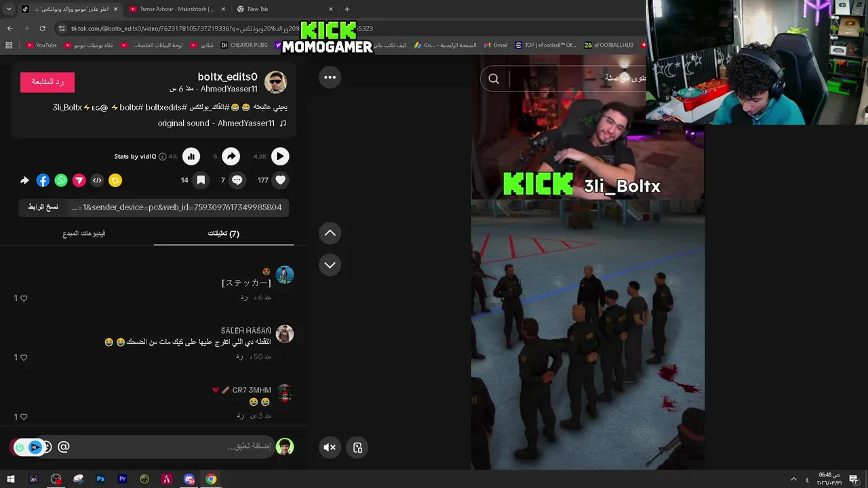The height and width of the screenshot is (488, 868).
Task: Click the browser address bar URL
Action: click(x=222, y=28)
